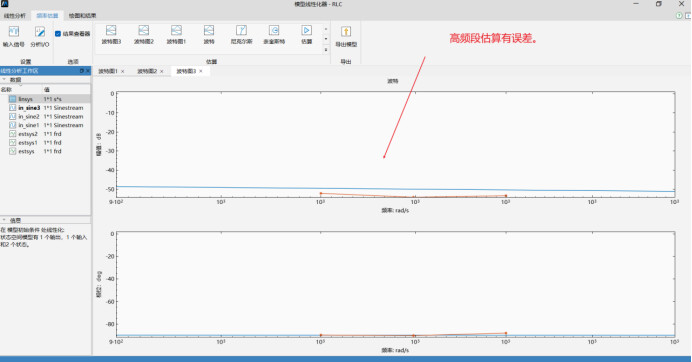
Task: Close the 波特图1 tab
Action: pos(123,71)
